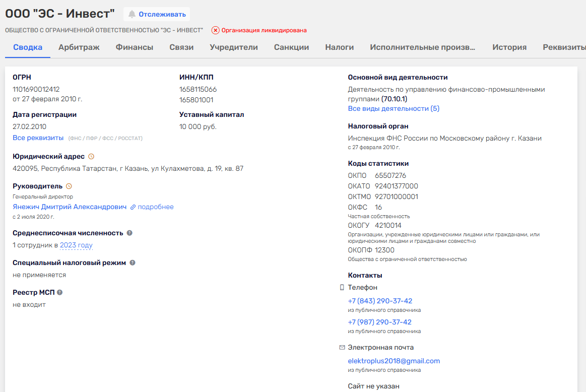
Task: Click the envelope icon beside Электронная почта
Action: [x=342, y=347]
